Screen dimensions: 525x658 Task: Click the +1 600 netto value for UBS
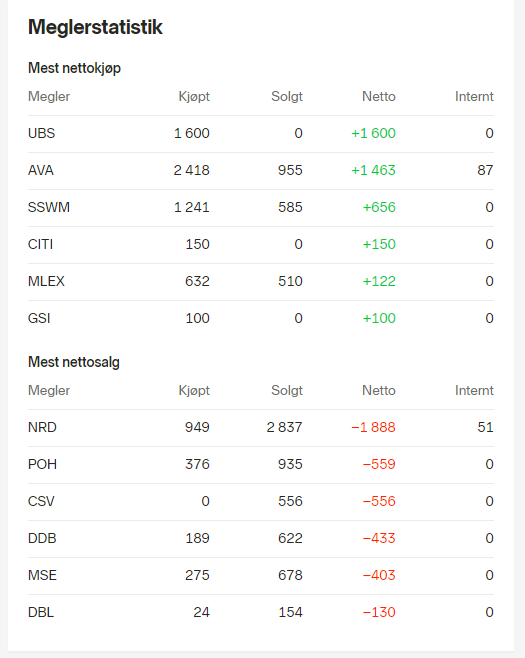pyautogui.click(x=374, y=133)
